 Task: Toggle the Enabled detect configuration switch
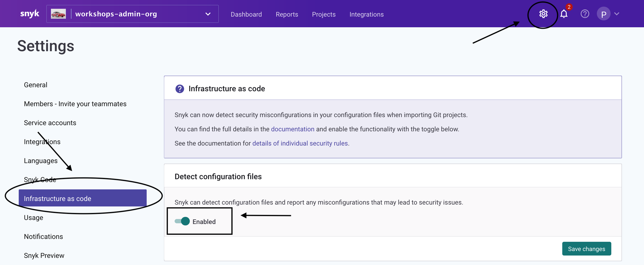point(182,221)
